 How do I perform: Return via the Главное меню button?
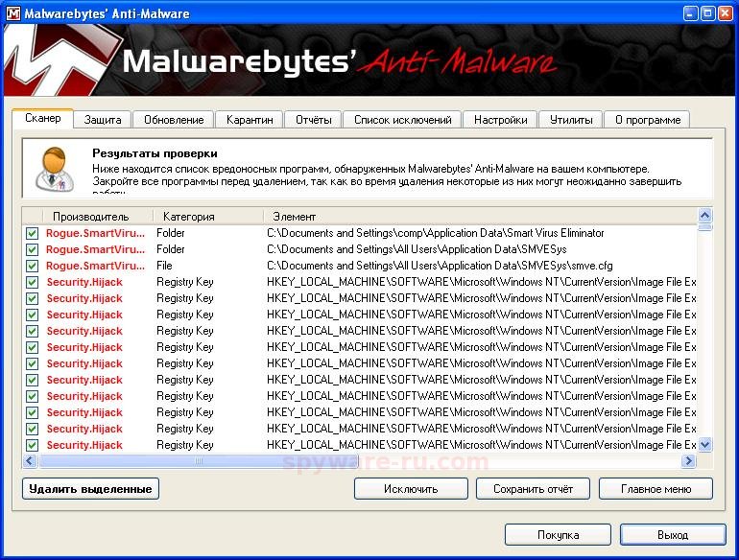656,489
